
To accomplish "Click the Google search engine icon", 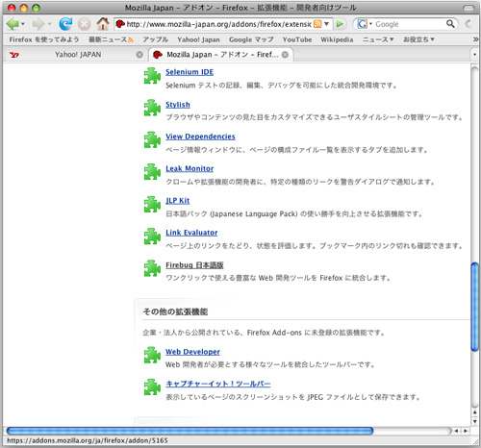I will [362, 24].
